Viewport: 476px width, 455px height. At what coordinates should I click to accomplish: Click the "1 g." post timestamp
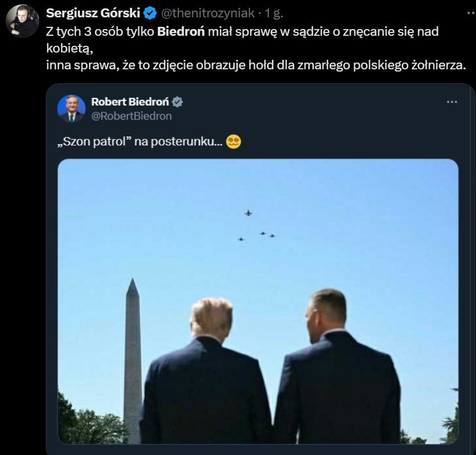tap(274, 13)
